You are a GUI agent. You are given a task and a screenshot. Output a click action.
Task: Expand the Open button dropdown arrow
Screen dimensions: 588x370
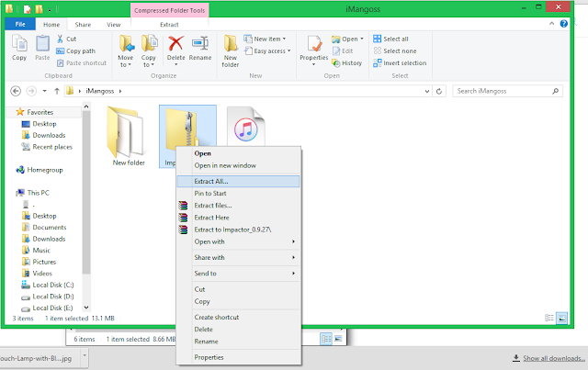pyautogui.click(x=362, y=39)
